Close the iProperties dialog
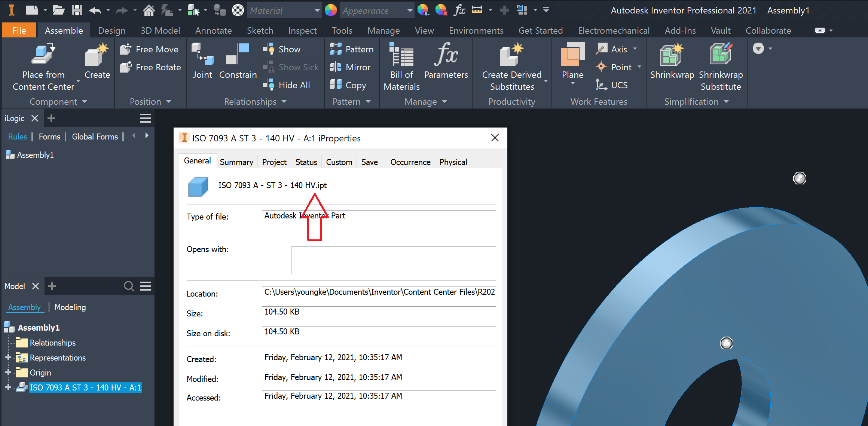This screenshot has height=426, width=868. coord(495,138)
